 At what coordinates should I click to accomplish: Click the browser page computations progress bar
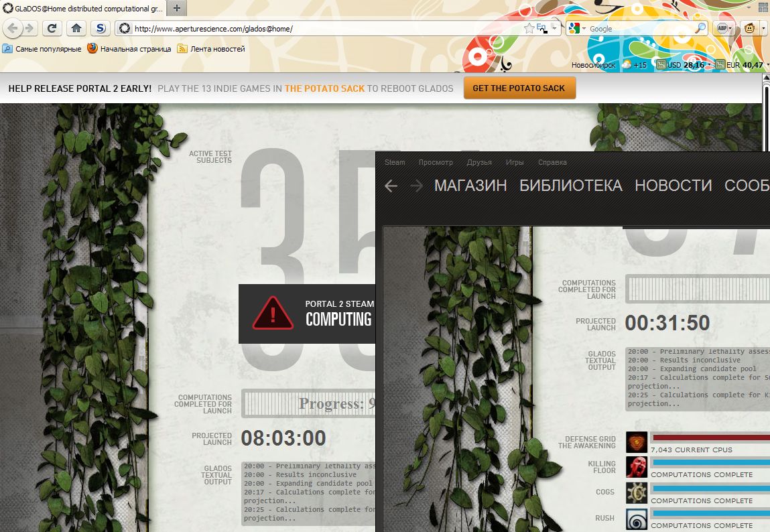click(308, 403)
